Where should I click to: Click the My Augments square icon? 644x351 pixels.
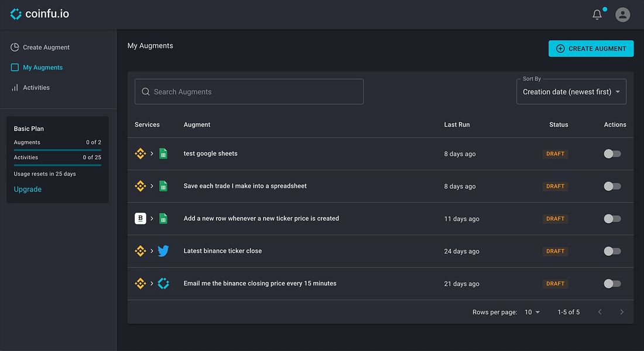pyautogui.click(x=15, y=67)
